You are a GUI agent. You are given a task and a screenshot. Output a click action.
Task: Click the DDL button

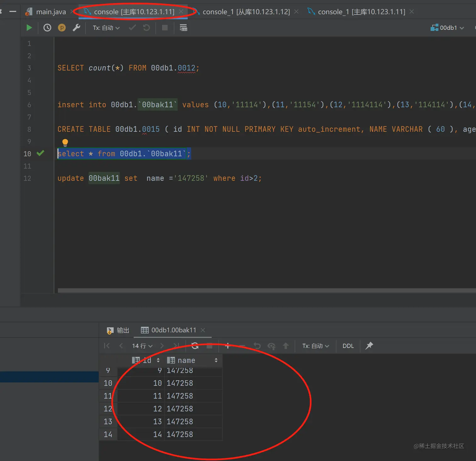click(x=348, y=346)
